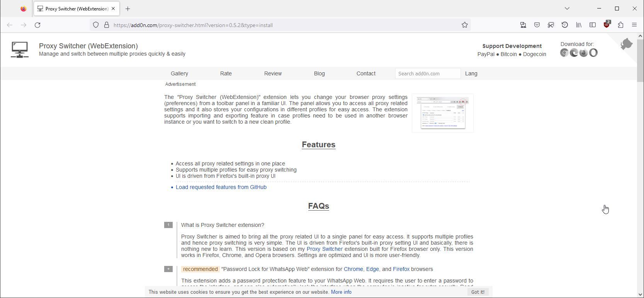View site security padlock information
The image size is (644, 298).
pos(107,25)
